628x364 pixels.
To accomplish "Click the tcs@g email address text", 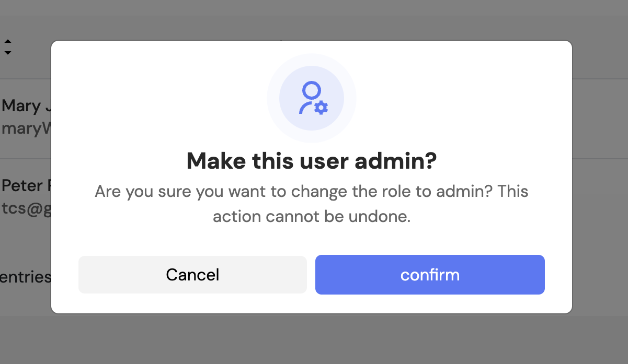I will [26, 207].
